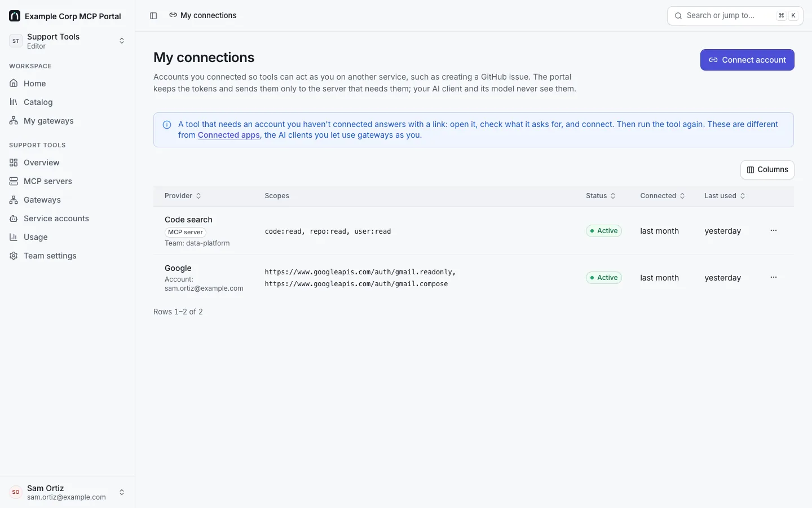Click Active status badge for Code search
The width and height of the screenshot is (812, 508).
pos(604,231)
